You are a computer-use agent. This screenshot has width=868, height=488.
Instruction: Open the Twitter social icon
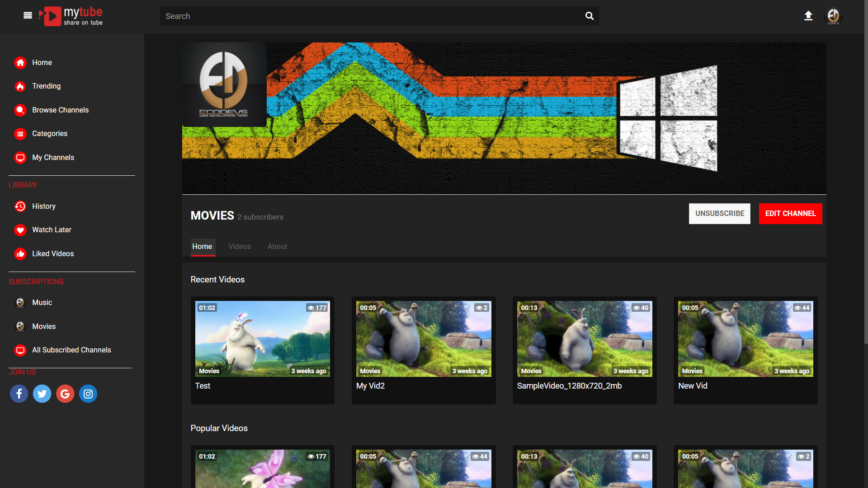(42, 394)
